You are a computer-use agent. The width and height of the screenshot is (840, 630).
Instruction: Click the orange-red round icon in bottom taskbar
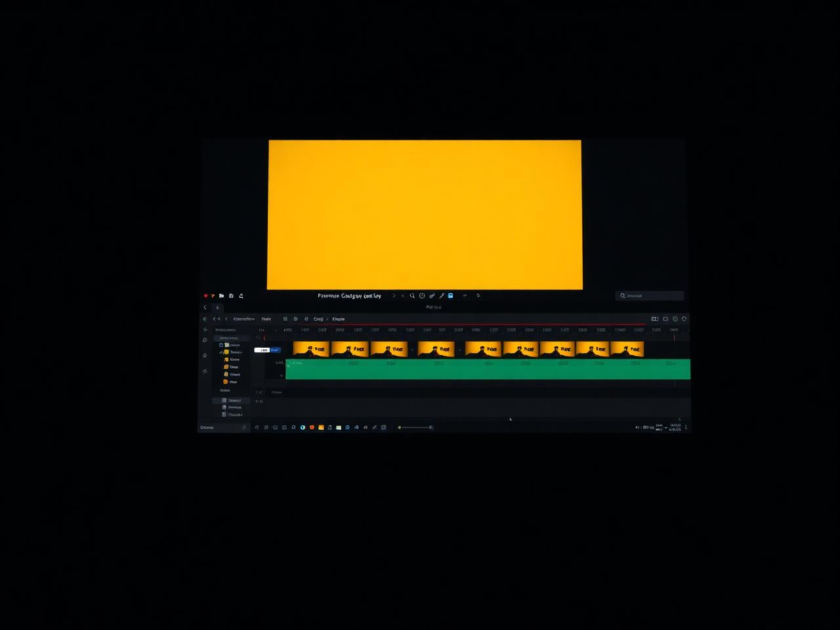tap(312, 427)
